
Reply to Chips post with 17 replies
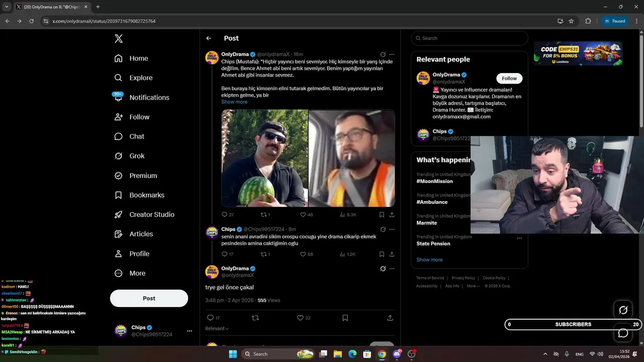[225, 254]
